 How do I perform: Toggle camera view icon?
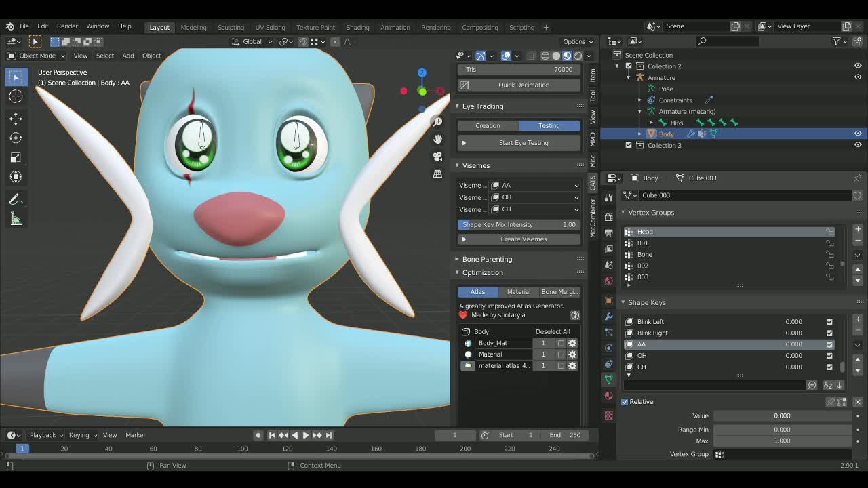pos(438,157)
